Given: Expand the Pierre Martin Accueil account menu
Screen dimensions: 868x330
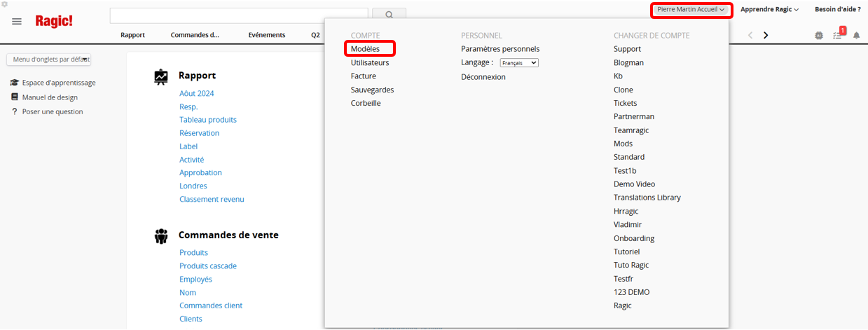Looking at the screenshot, I should [x=691, y=10].
